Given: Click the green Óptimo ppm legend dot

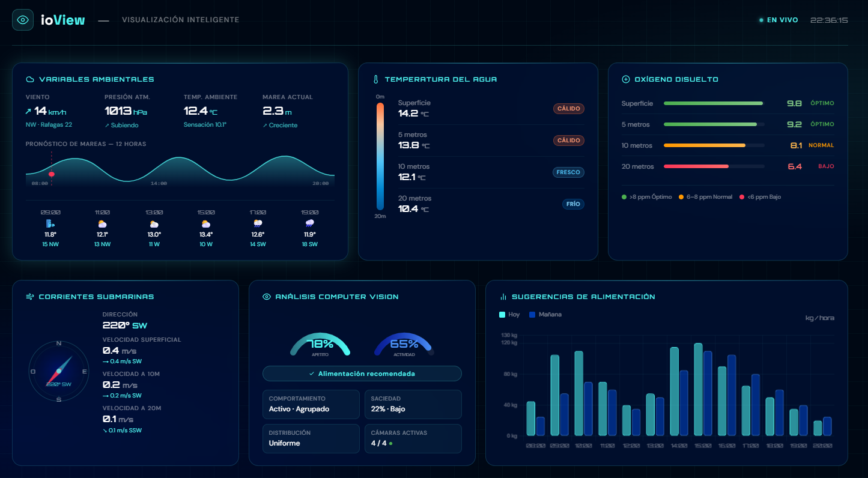Looking at the screenshot, I should pos(623,196).
